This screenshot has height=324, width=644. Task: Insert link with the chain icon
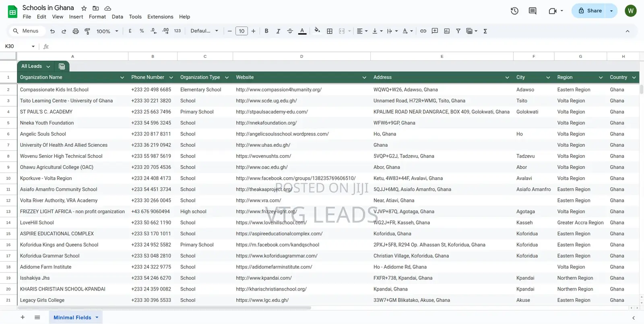coord(423,31)
